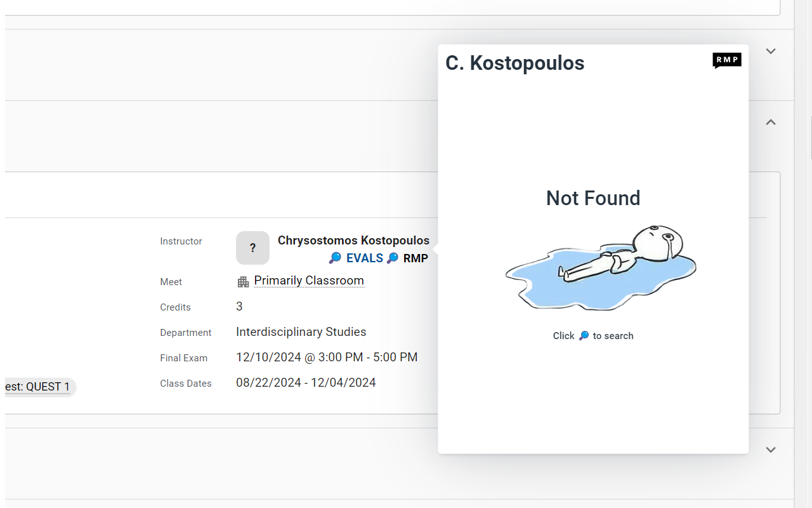Screen dimensions: 812x508
Task: Click the crying figure illustration
Action: click(x=600, y=267)
